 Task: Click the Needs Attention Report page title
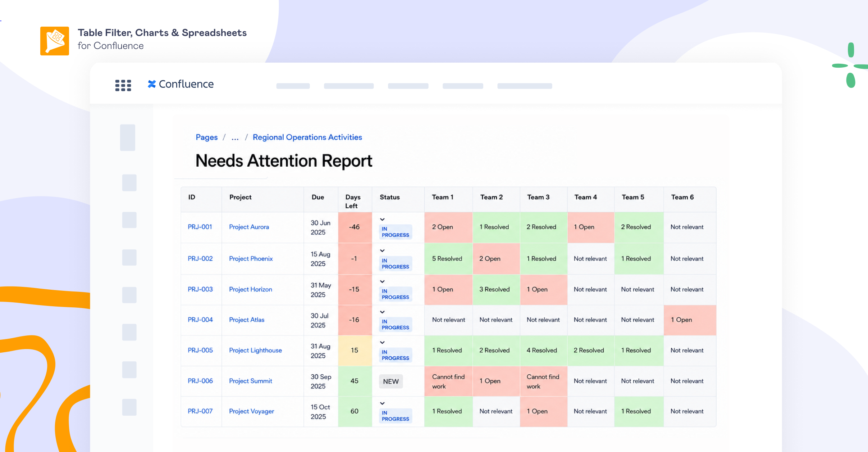[284, 161]
